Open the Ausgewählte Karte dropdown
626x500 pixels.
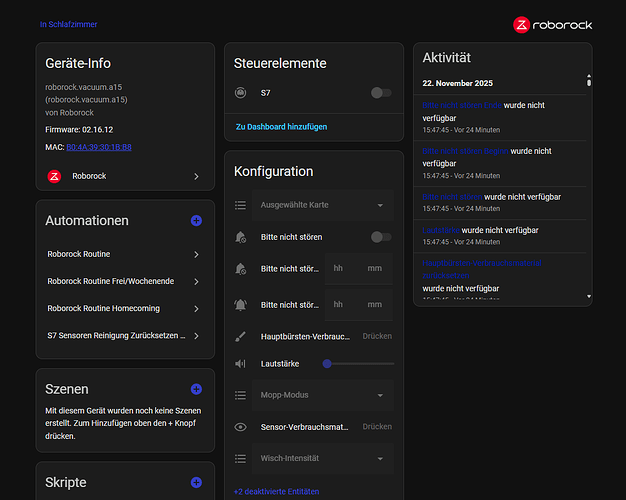(x=322, y=205)
